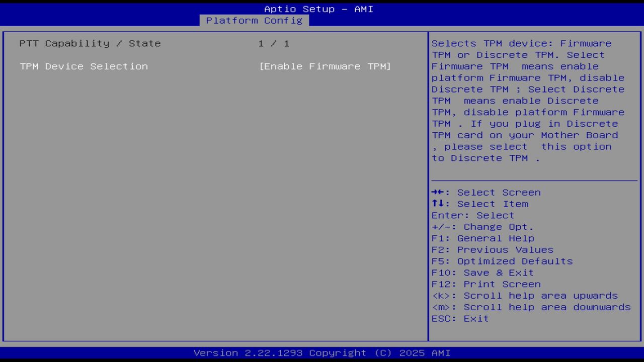The image size is (644, 362).
Task: Select the Select Screen arrows hint
Action: tap(486, 192)
